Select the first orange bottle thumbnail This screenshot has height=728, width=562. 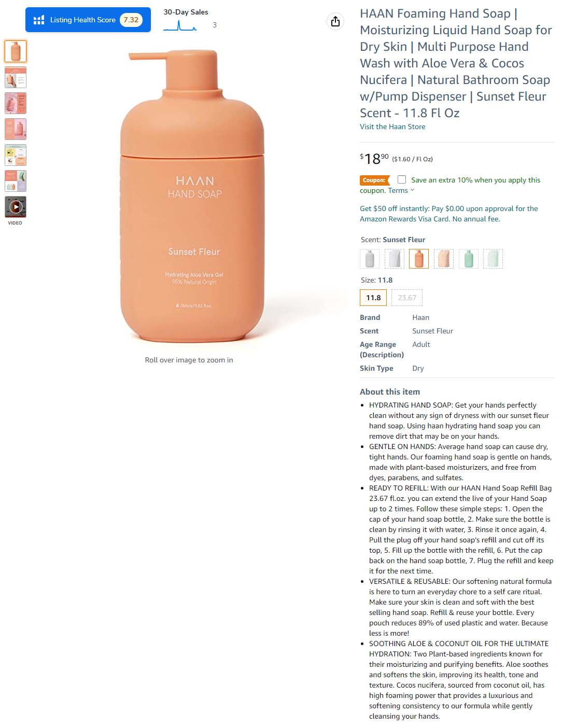16,51
